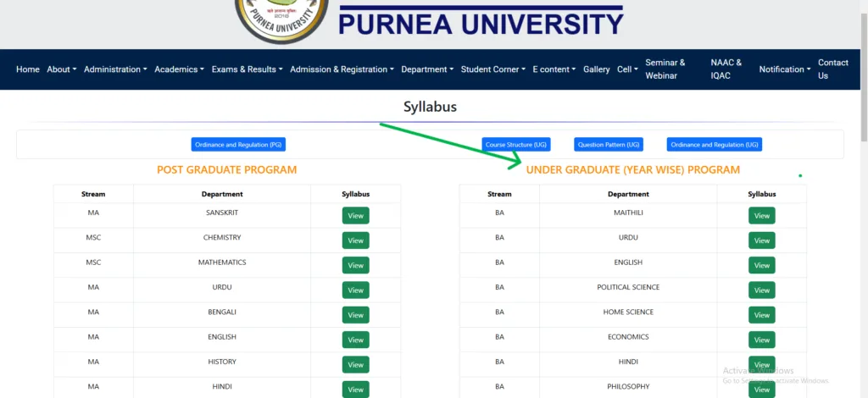This screenshot has width=868, height=398.
Task: Open Course Structure (UG) button
Action: tap(516, 145)
